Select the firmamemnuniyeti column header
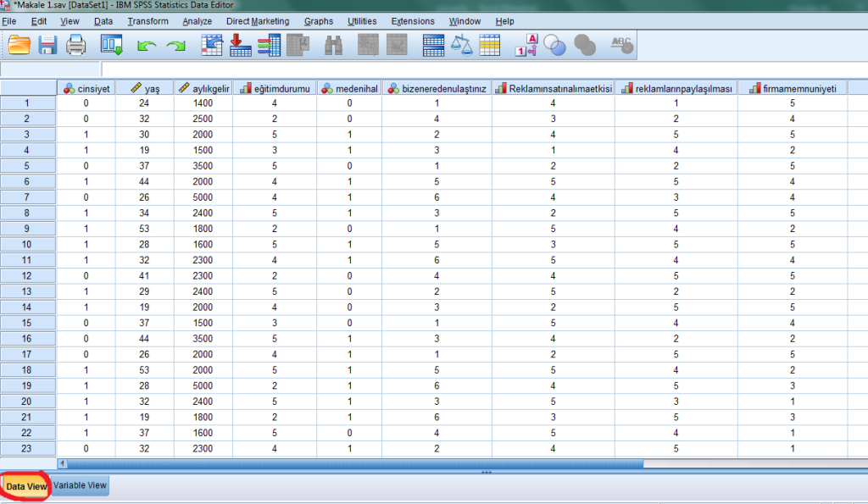 click(793, 88)
